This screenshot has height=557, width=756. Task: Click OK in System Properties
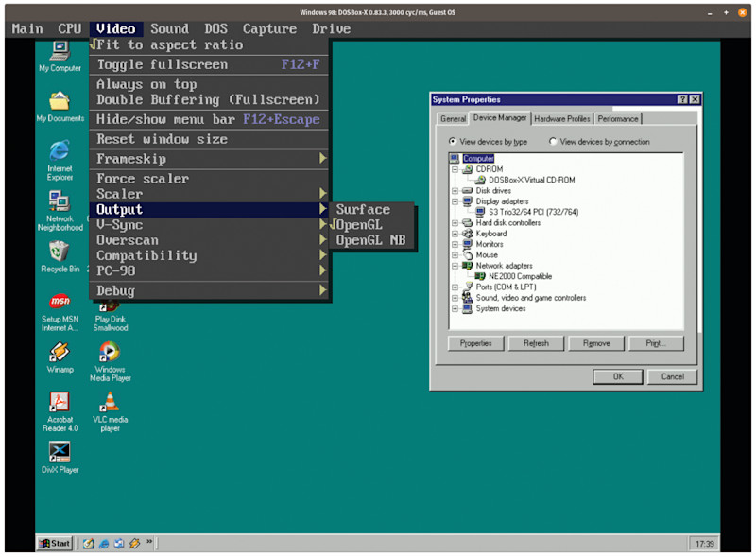click(x=618, y=377)
